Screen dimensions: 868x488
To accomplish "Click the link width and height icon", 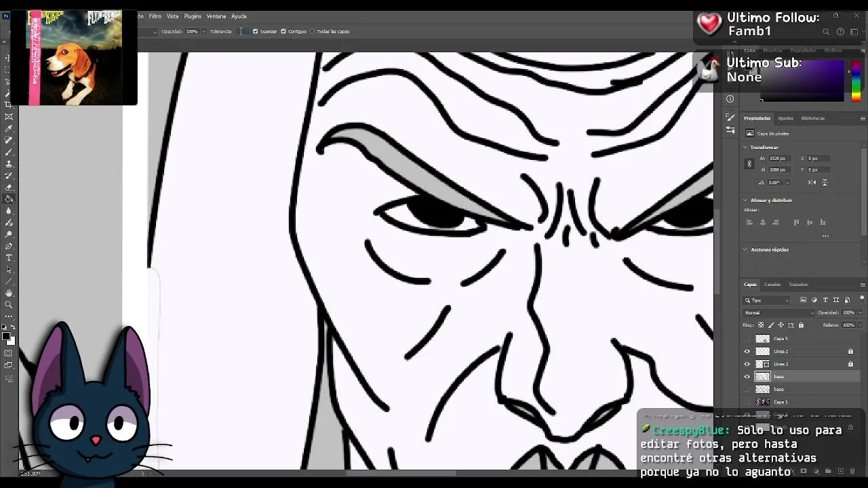I will 749,163.
